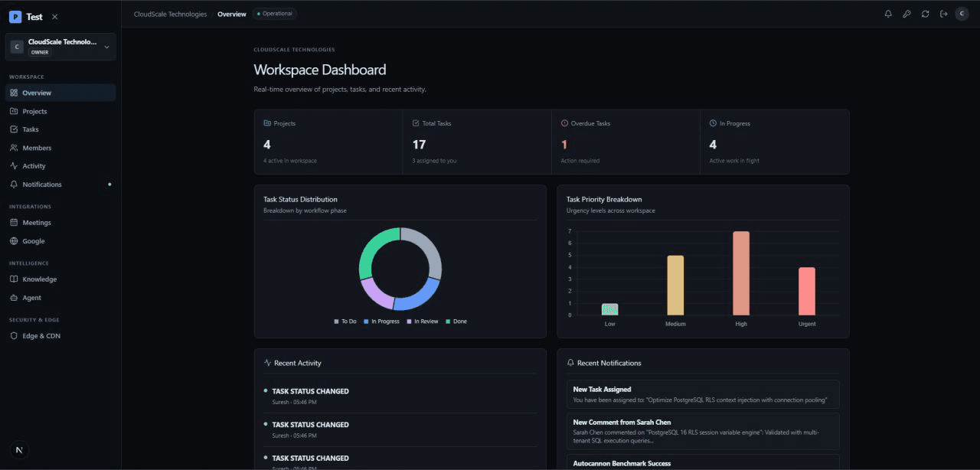Open Notifications from the sidebar
980x470 pixels.
click(x=60, y=184)
